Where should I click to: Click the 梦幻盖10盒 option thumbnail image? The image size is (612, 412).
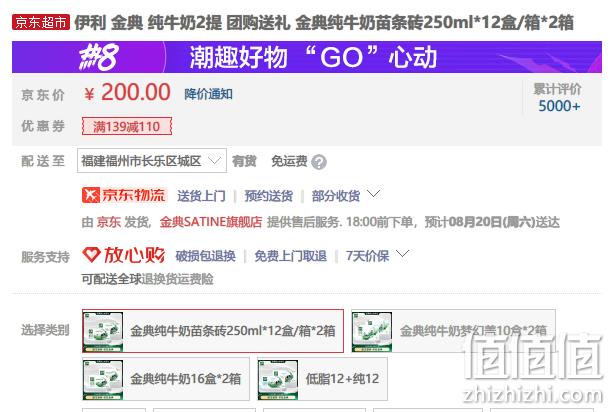coord(372,331)
